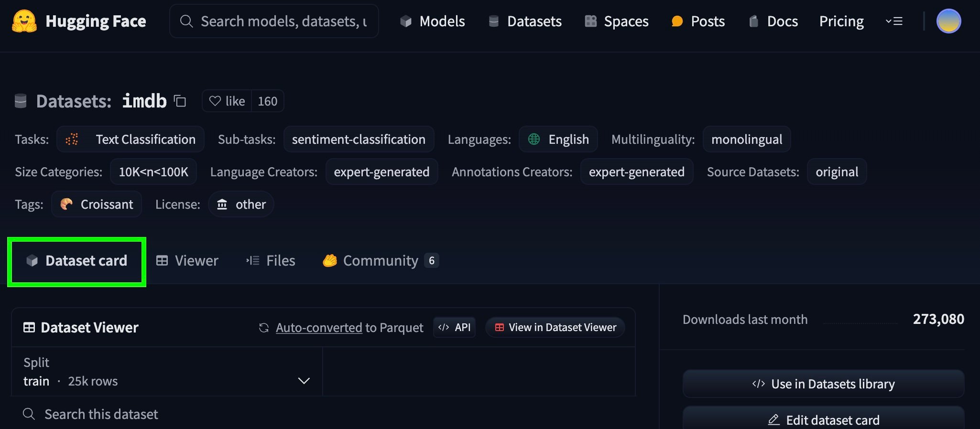Click the croissant emoji icon

66,204
